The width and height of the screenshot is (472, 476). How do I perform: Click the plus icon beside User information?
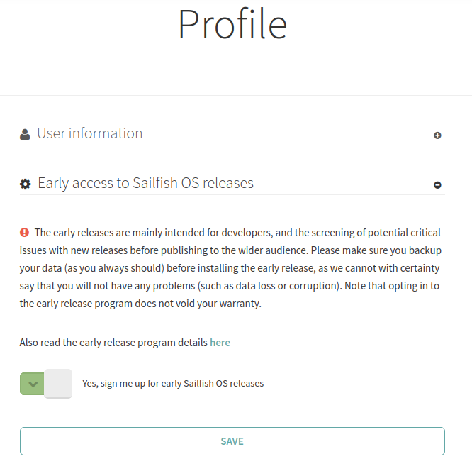437,135
